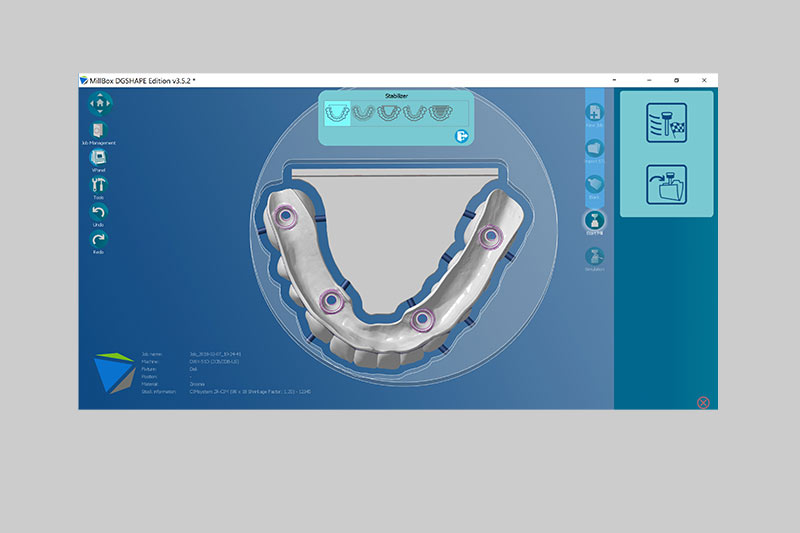Click the save toolpath to folder button

point(666,185)
